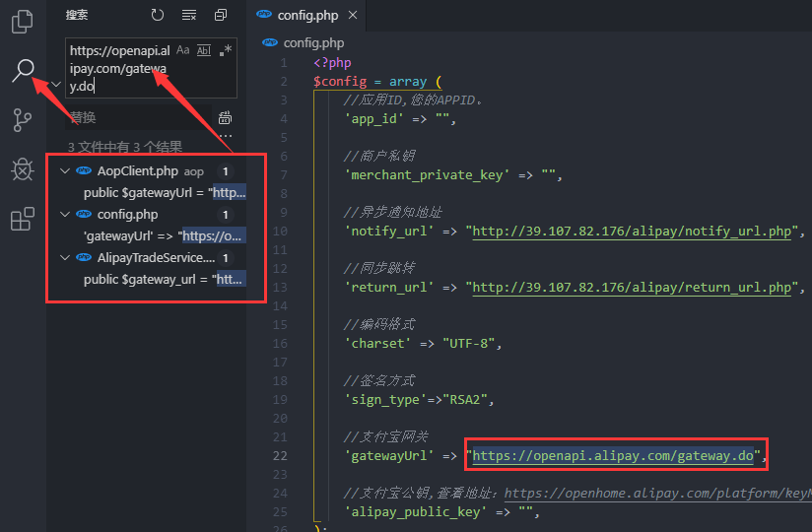This screenshot has width=812, height=532.
Task: Collapse all search results
Action: click(221, 15)
